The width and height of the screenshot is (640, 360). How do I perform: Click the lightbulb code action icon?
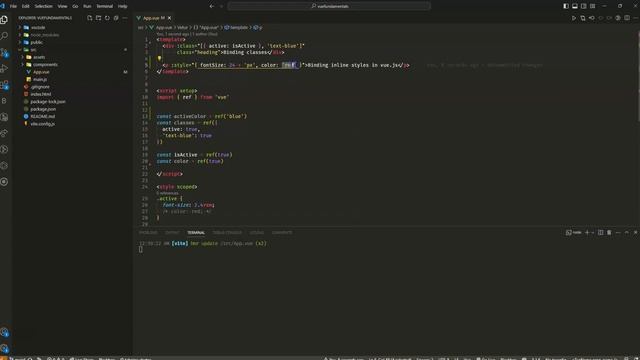click(x=160, y=58)
